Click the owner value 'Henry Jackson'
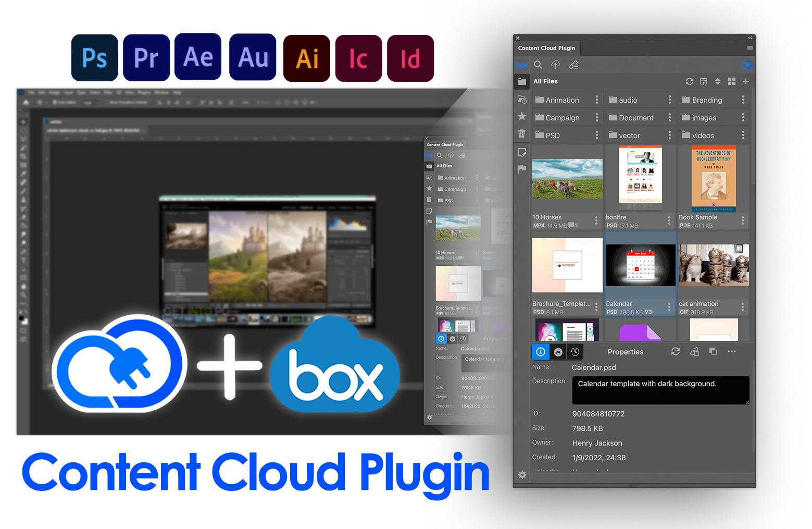This screenshot has height=529, width=812. coord(597,443)
